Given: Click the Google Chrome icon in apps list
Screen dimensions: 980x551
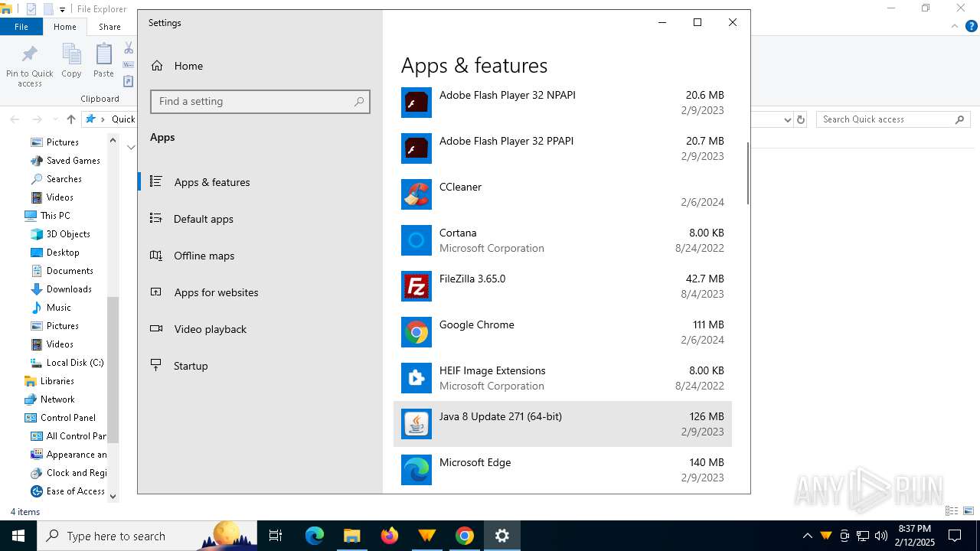Looking at the screenshot, I should [416, 332].
